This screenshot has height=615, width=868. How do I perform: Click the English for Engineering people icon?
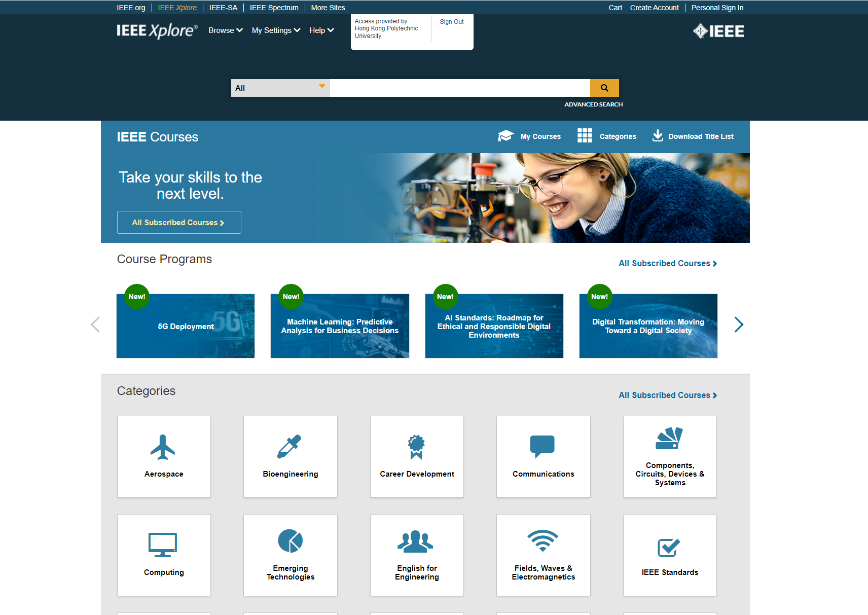pos(416,541)
